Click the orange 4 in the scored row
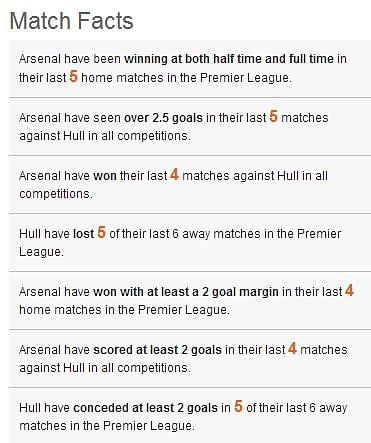This screenshot has height=443, width=371. (292, 348)
